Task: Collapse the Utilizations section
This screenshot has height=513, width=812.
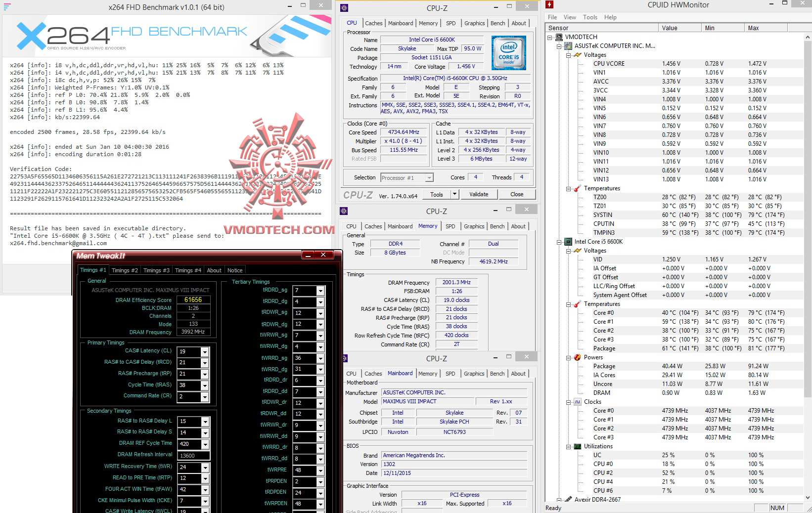Action: point(569,446)
